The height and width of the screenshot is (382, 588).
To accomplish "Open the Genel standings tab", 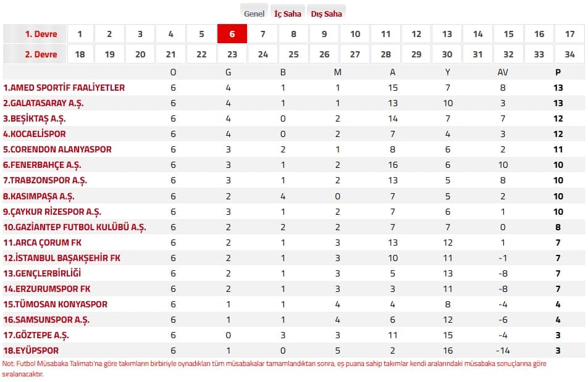I will coord(254,14).
